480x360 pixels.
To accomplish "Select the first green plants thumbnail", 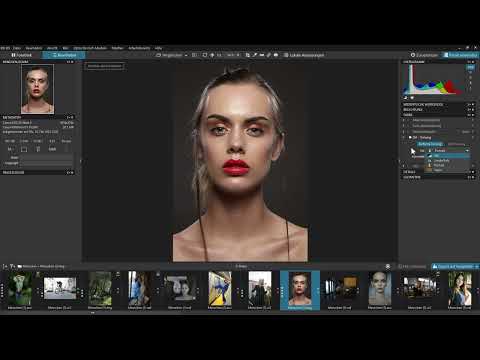I will click(x=20, y=288).
